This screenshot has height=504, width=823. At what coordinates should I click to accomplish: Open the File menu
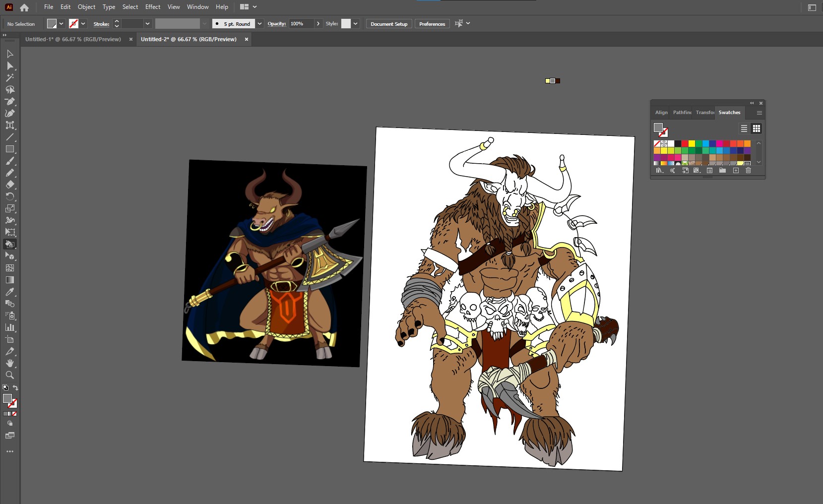49,7
